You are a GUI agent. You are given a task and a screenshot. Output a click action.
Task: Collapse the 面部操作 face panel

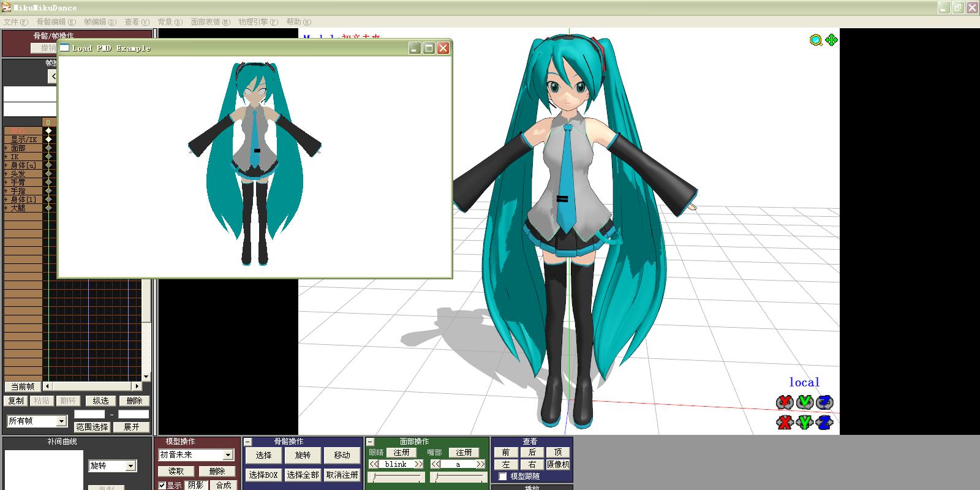tap(370, 441)
